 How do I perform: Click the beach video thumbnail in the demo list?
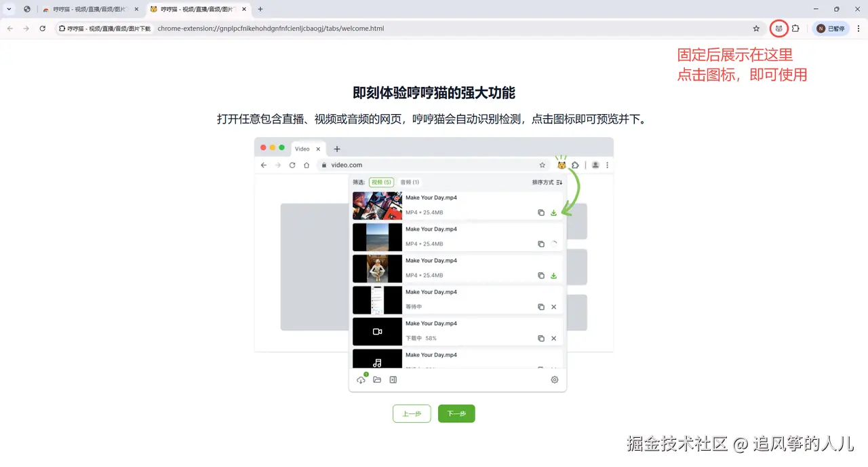click(x=377, y=238)
